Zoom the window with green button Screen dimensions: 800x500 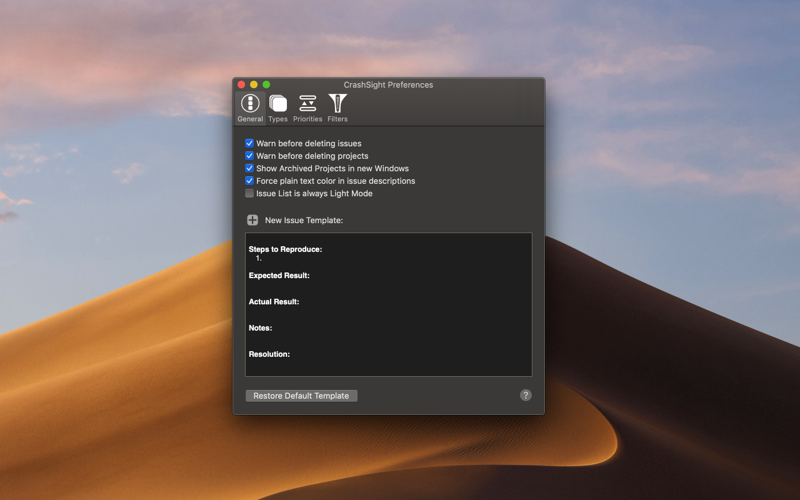tap(266, 85)
